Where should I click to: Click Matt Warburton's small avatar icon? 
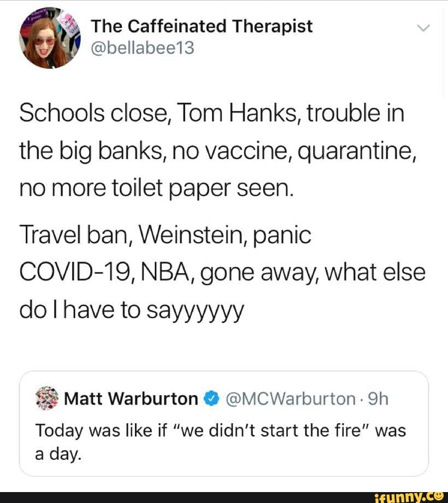46,397
